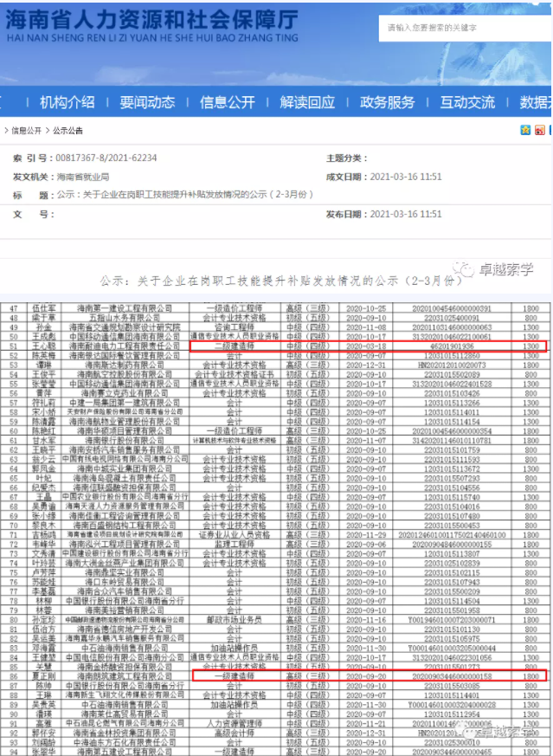Select the 证券业从业人员资格 cell

(235, 534)
